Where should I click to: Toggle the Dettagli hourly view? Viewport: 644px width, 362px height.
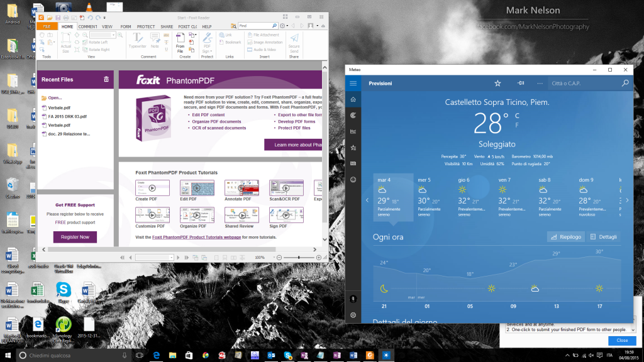tap(603, 237)
